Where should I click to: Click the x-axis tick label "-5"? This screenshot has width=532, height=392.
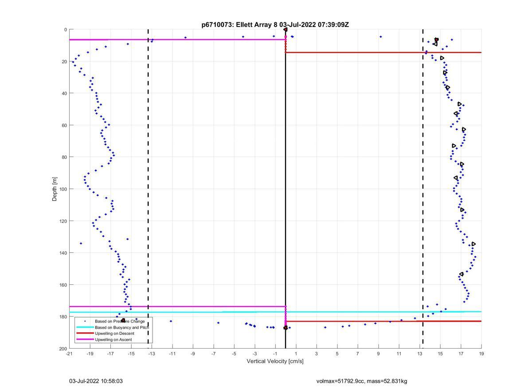[234, 354]
